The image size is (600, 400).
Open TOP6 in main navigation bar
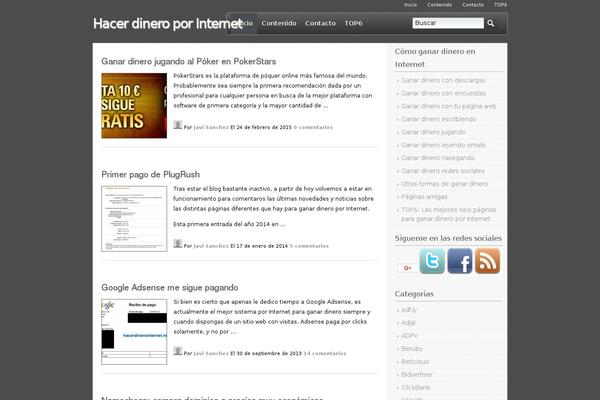point(354,23)
